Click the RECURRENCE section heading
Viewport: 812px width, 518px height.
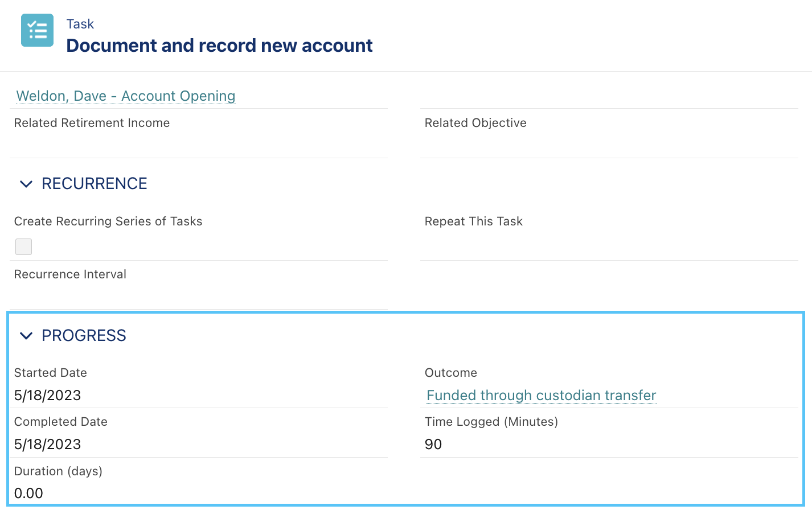tap(95, 183)
